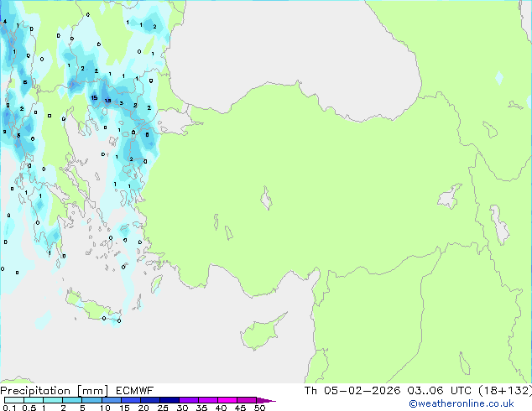The image size is (532, 411).
Task: Click the 25–30 mm navy legend swatch
Action: point(170,400)
